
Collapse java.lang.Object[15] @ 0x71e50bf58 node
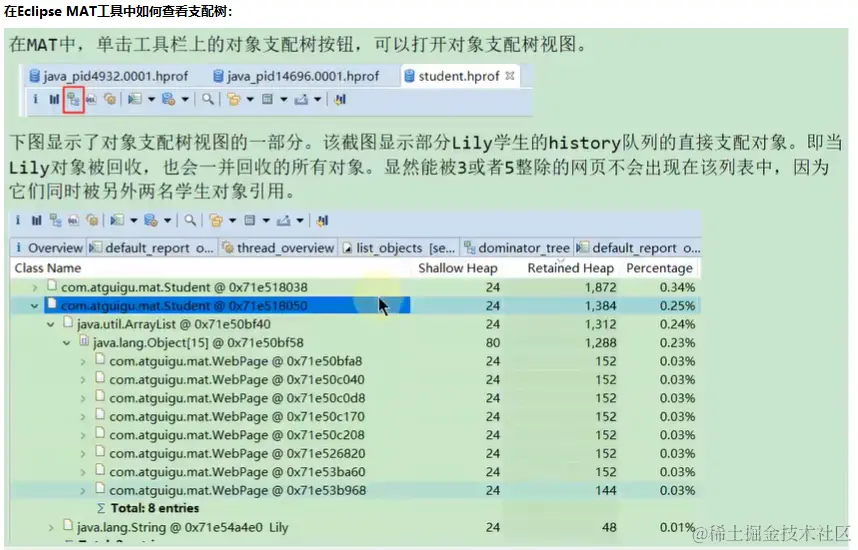[x=67, y=343]
